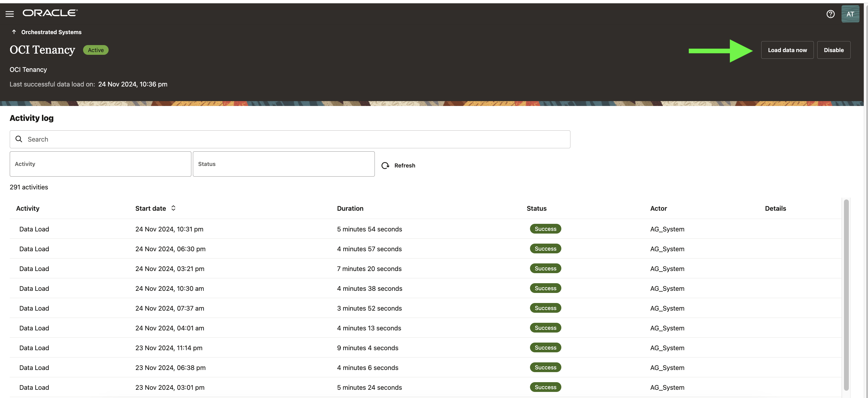Image resolution: width=868 pixels, height=398 pixels.
Task: Select the 23 Nov 11:14 pm Data Load row
Action: coord(34,348)
